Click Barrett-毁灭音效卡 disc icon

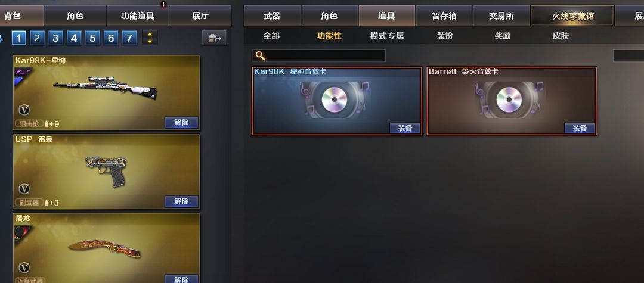(x=509, y=99)
